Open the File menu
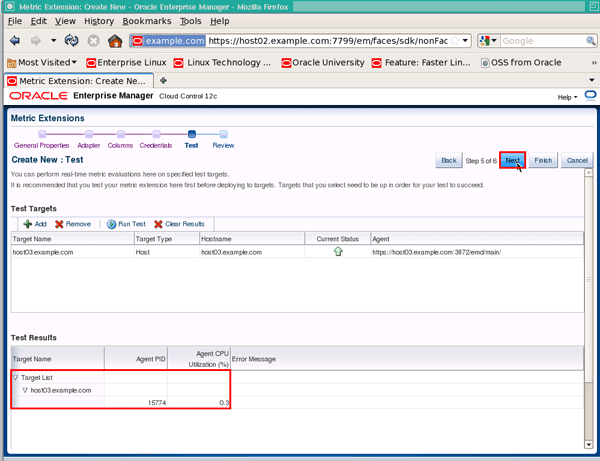 coord(15,21)
